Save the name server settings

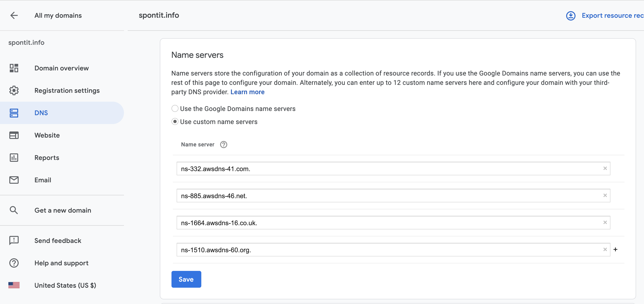pyautogui.click(x=186, y=279)
